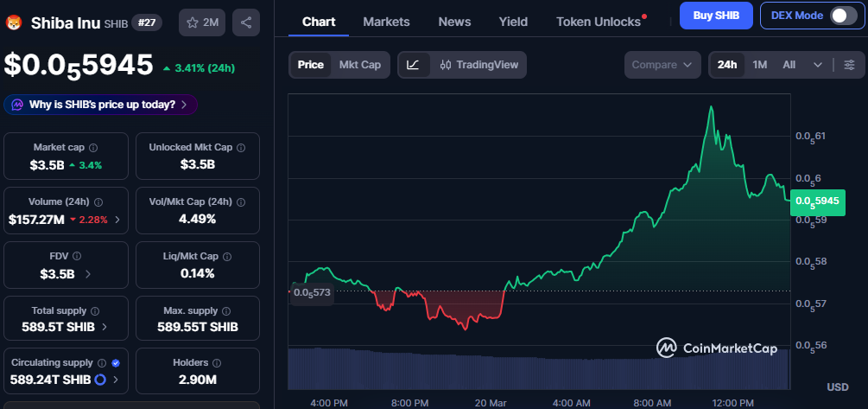The image size is (868, 409).
Task: Click the verified circulating supply badge
Action: click(116, 363)
